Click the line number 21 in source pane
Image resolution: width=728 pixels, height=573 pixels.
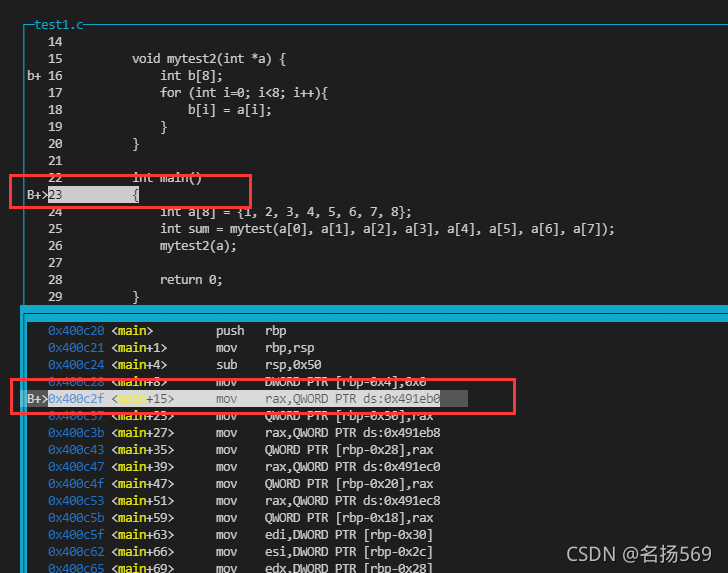tap(55, 161)
